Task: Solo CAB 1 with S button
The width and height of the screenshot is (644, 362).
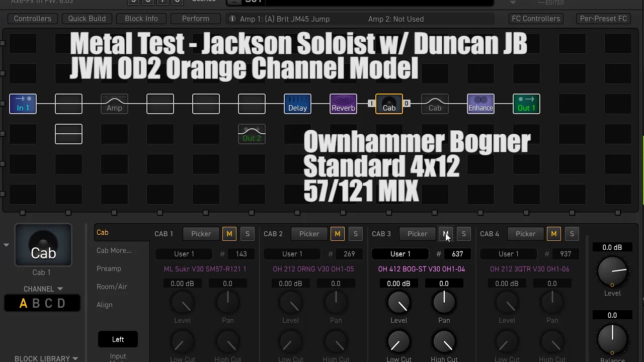Action: [x=247, y=234]
